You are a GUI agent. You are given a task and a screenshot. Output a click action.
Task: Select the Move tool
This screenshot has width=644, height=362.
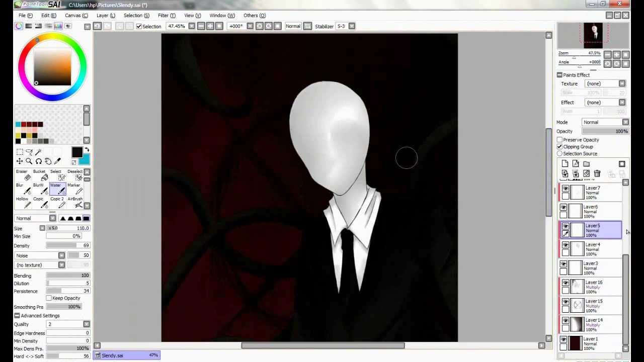click(x=19, y=161)
